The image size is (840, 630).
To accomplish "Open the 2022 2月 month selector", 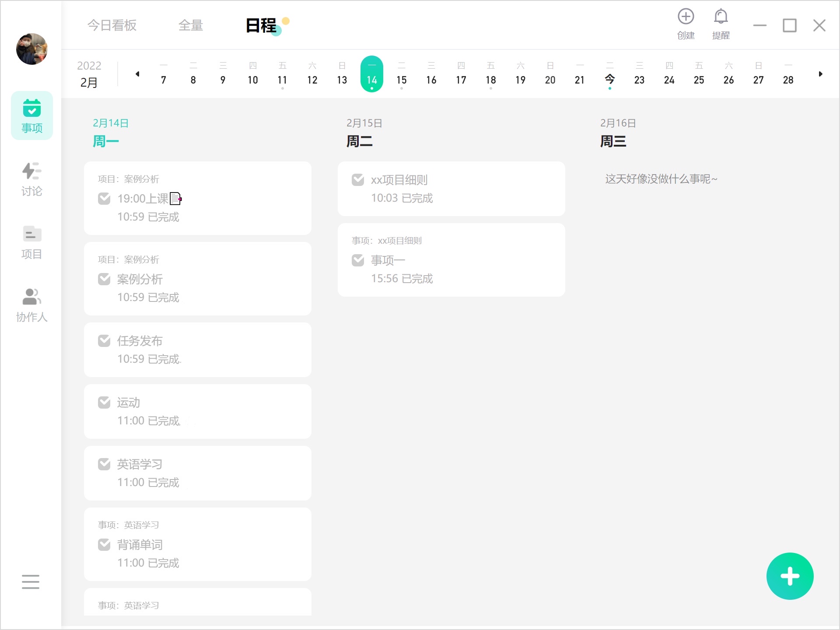I will click(x=89, y=74).
